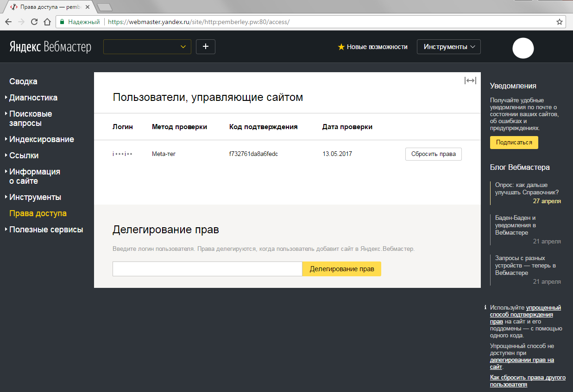
Task: Click Код подтверждения column header
Action: pyautogui.click(x=264, y=127)
